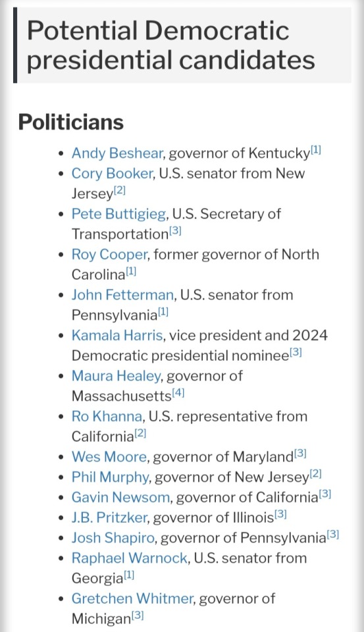Open footnote 1 after Kentucky

(316, 150)
